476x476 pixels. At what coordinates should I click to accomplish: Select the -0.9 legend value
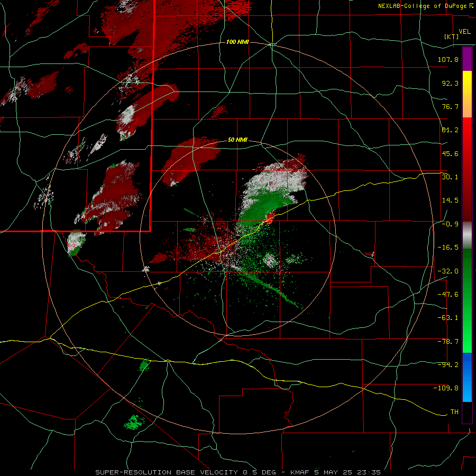[450, 224]
